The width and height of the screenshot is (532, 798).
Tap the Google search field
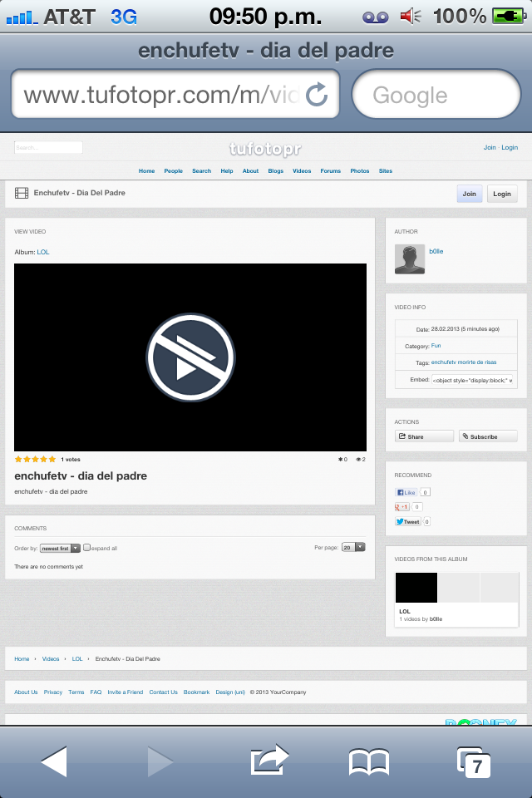pyautogui.click(x=436, y=95)
